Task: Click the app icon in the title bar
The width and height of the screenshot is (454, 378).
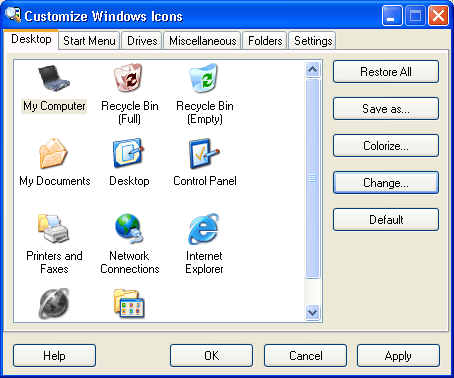Action: click(x=13, y=15)
